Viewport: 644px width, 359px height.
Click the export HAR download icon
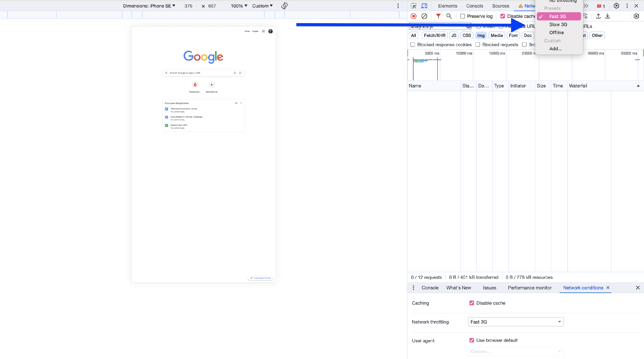pos(608,16)
